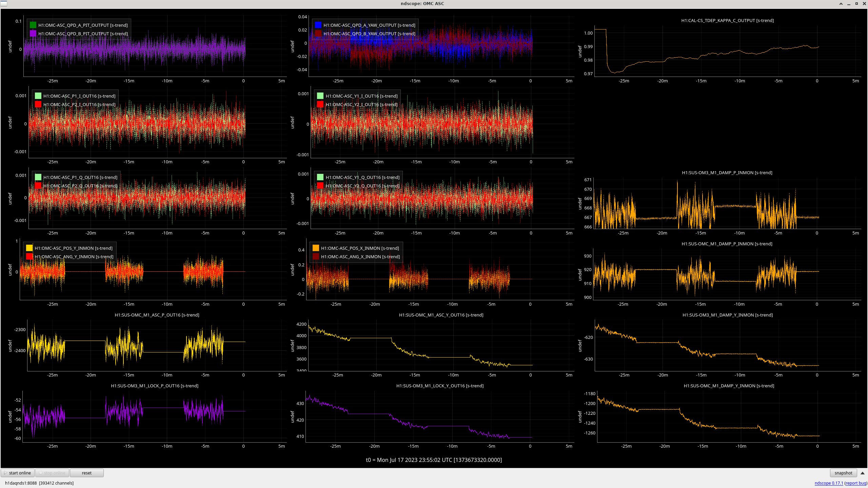Click the green QPD_A_PIT_OUTPUT legend swatch
The height and width of the screenshot is (488, 868).
pos(33,25)
